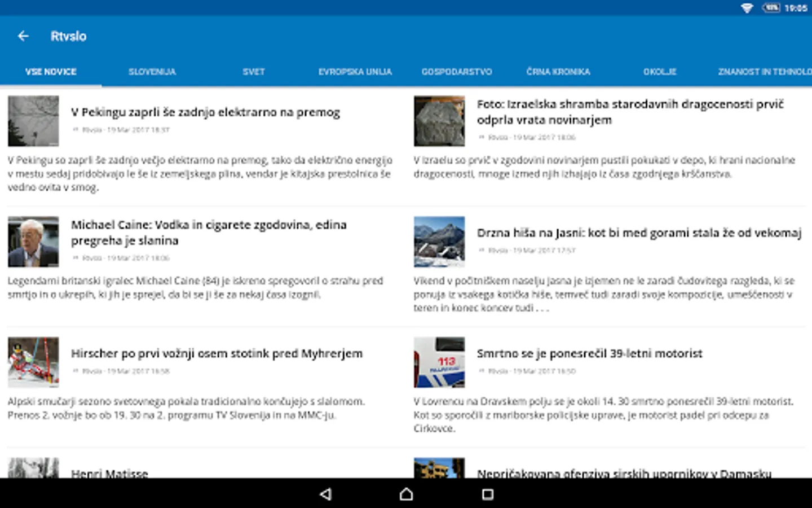Open the recent apps square button
812x508 pixels.
coord(488,494)
